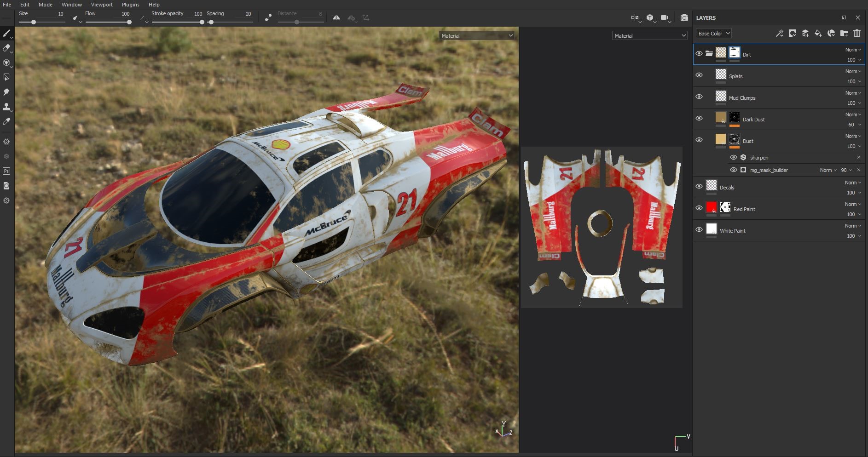Select the Decals layer name

pos(727,188)
